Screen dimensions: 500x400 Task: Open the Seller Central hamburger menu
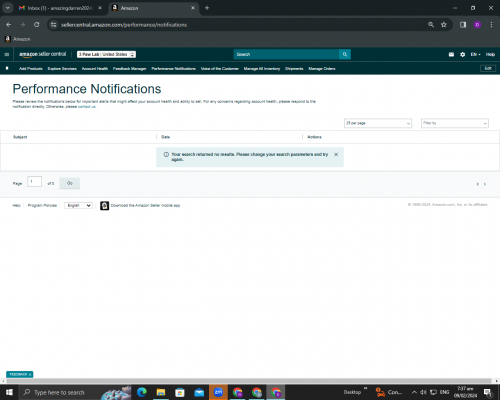[7, 54]
